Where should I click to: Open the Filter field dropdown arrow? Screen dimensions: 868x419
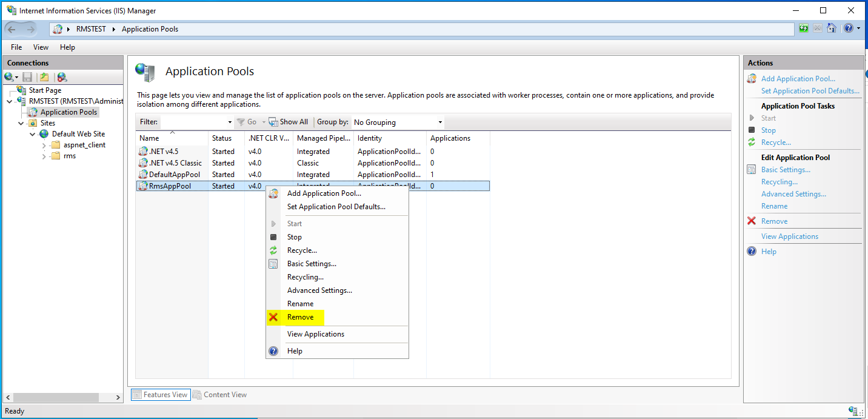(230, 122)
